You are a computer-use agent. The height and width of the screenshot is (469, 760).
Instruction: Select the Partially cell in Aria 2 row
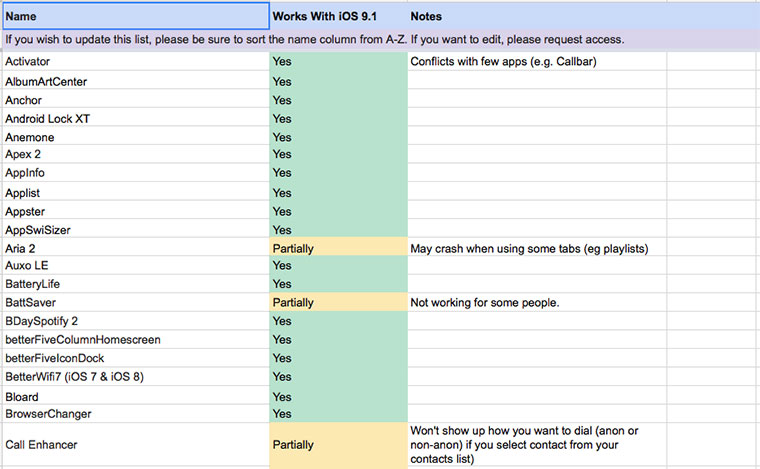338,247
